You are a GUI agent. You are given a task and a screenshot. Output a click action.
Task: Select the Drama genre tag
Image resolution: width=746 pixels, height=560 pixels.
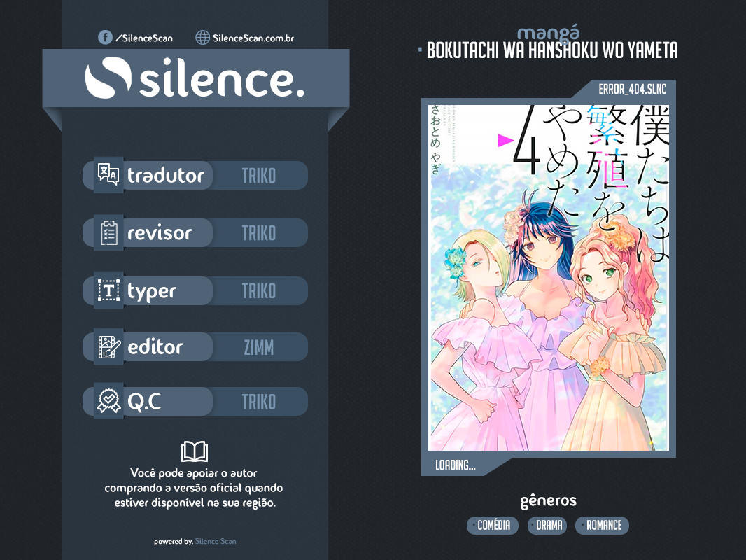(x=549, y=526)
